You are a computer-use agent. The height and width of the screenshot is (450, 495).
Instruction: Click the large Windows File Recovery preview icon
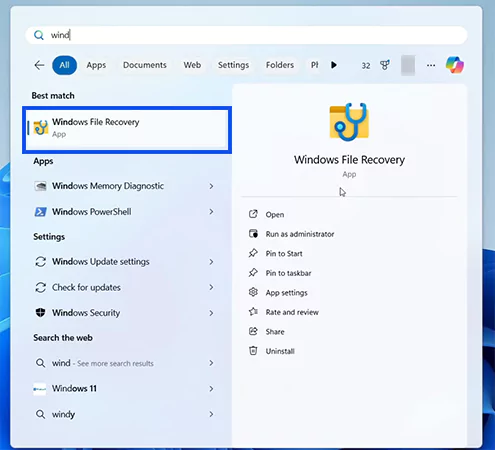[x=349, y=122]
